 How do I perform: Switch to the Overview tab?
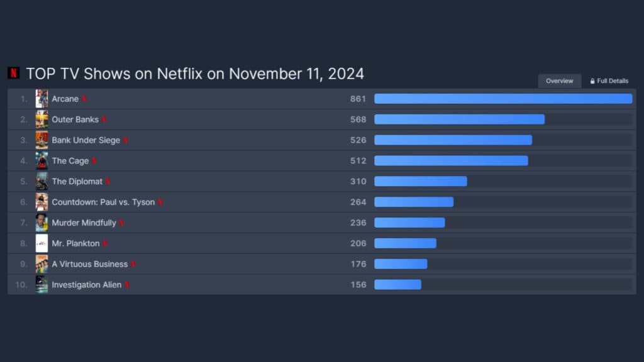559,80
